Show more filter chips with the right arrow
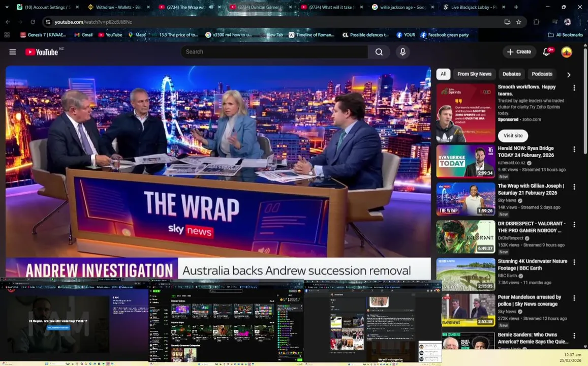This screenshot has width=588, height=366. 569,75
